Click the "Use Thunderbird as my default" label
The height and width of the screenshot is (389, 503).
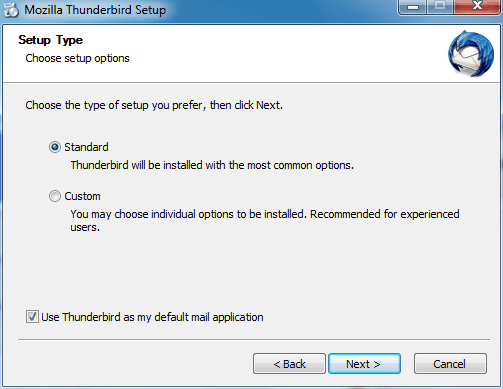152,317
